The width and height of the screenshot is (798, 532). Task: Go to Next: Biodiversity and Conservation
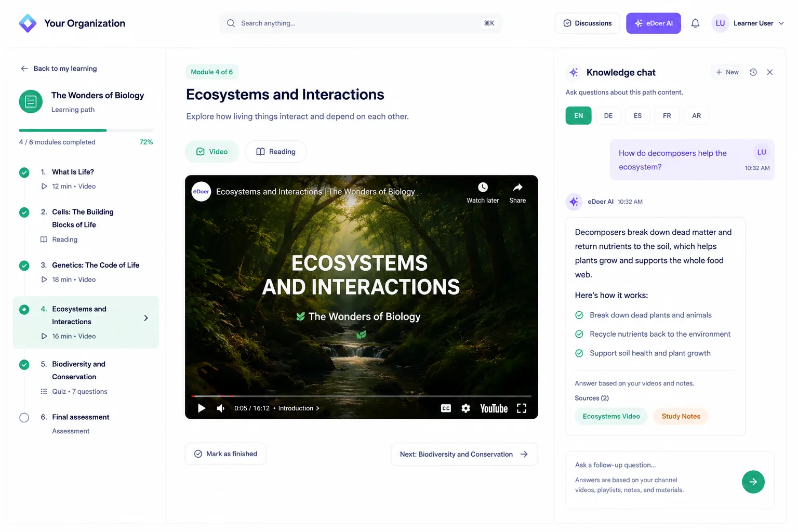[464, 455]
